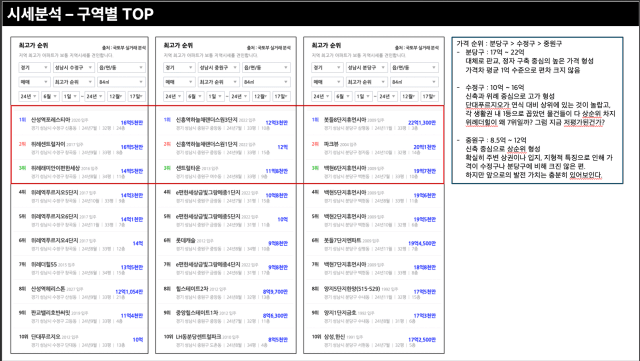Select the 9위 중앙힐스테이트1차 listing
This screenshot has height=361, width=640.
coord(226,316)
